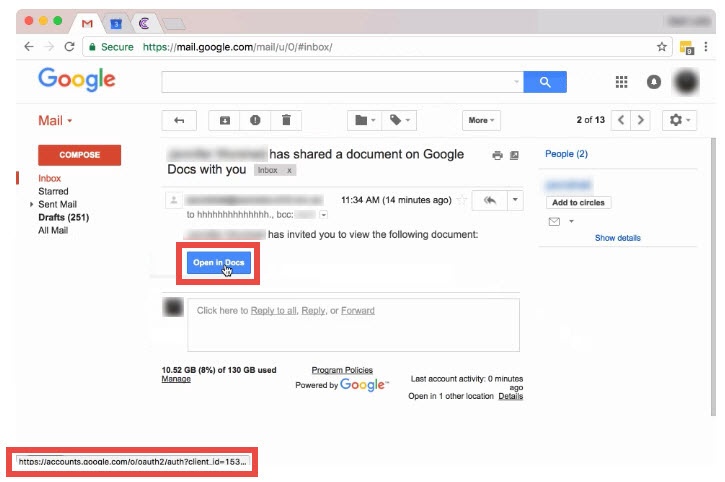
Task: Click the Open in Docs button
Action: [219, 263]
